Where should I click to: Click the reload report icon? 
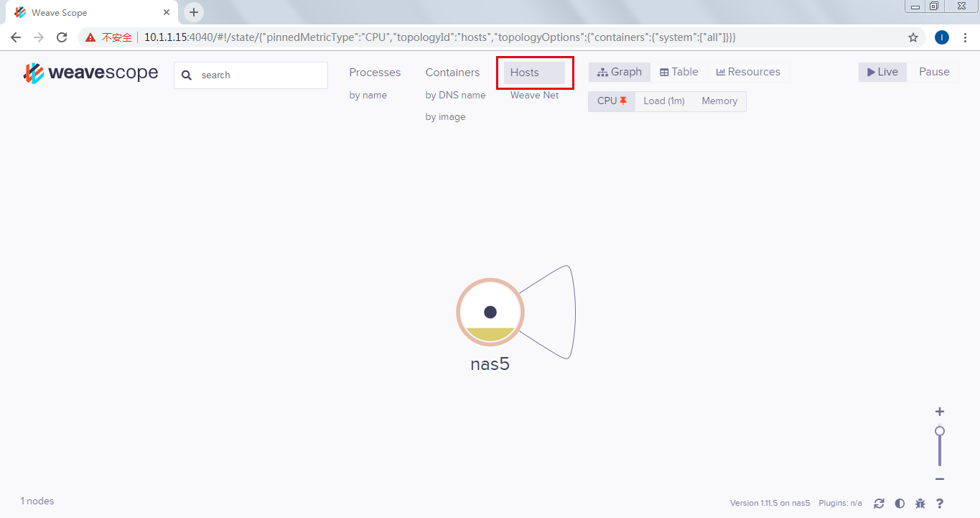coord(879,504)
